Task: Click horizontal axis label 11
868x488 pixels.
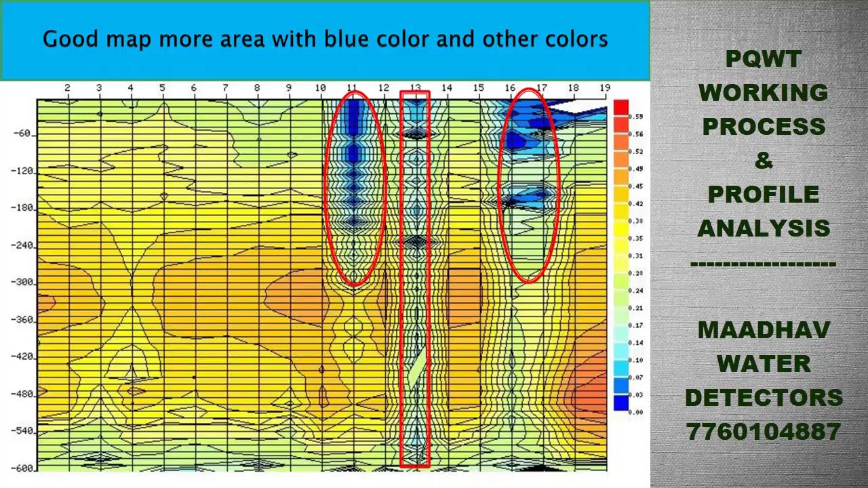Action: click(352, 88)
